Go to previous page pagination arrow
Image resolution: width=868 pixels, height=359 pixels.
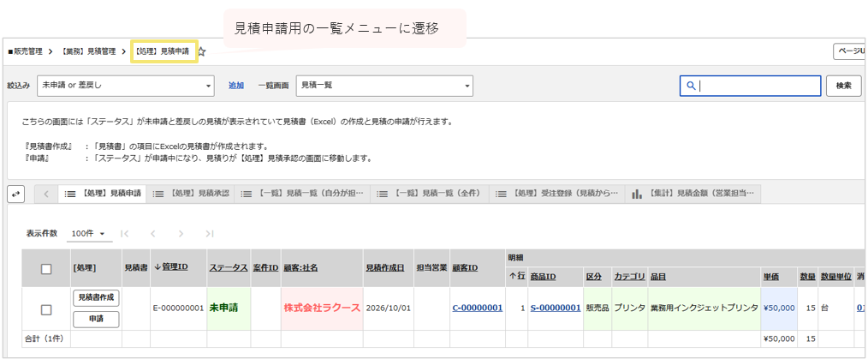point(152,234)
